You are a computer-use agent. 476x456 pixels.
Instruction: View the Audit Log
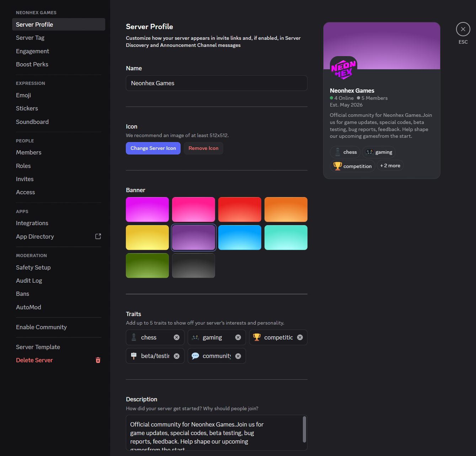pos(59,281)
